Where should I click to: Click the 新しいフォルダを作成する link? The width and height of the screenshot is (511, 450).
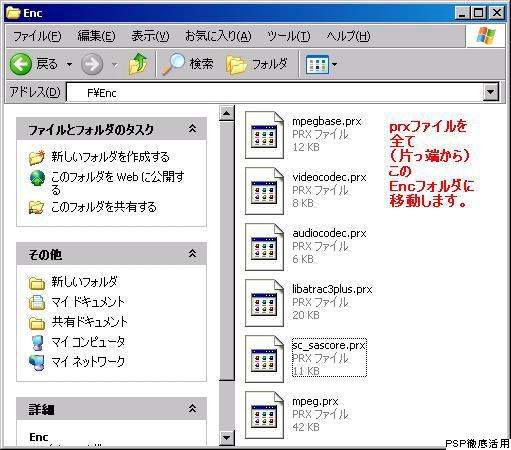110,157
